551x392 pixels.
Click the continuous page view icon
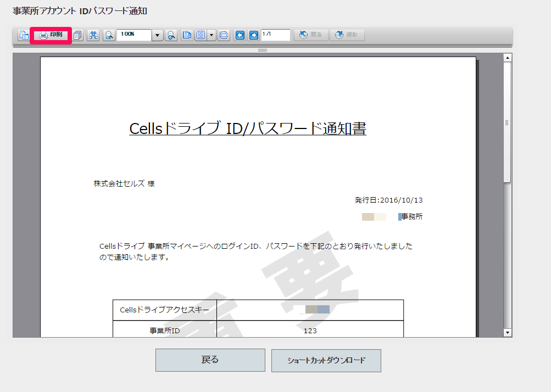click(x=224, y=35)
